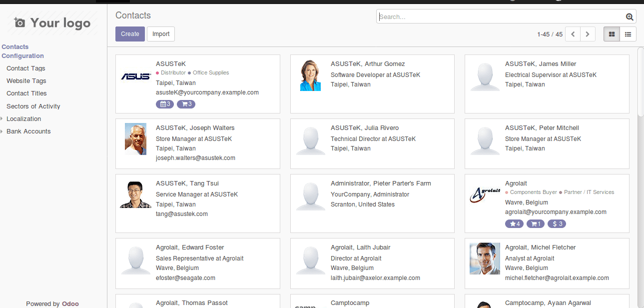Image resolution: width=644 pixels, height=308 pixels.
Task: Open Camptocamp, Ayaan Agarwal contact name
Action: tap(548, 303)
